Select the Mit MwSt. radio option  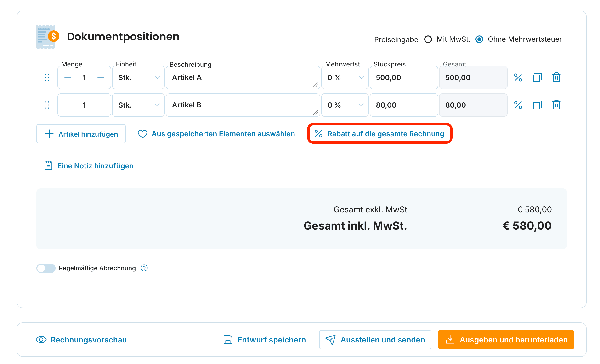pyautogui.click(x=428, y=39)
